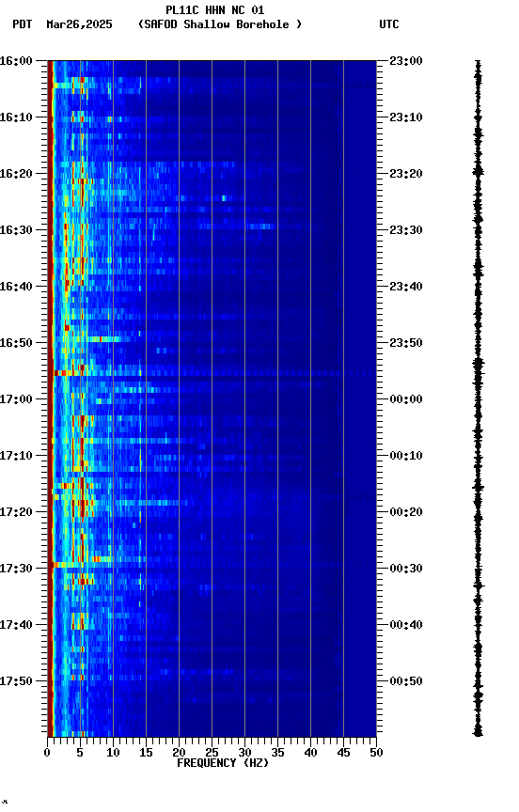The width and height of the screenshot is (519, 812).
Task: Click the 20 Hz frequency tick label
Action: [179, 753]
